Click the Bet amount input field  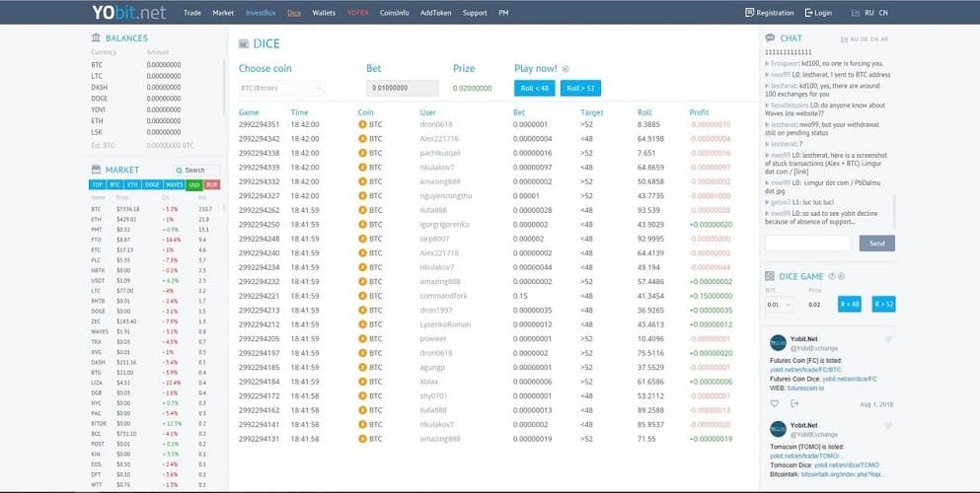[x=403, y=88]
